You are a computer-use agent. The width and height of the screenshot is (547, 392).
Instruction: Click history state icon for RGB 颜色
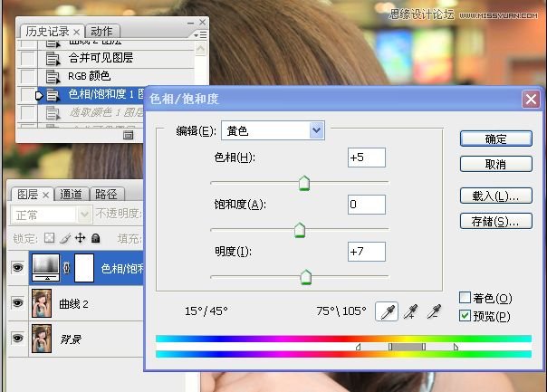click(53, 77)
